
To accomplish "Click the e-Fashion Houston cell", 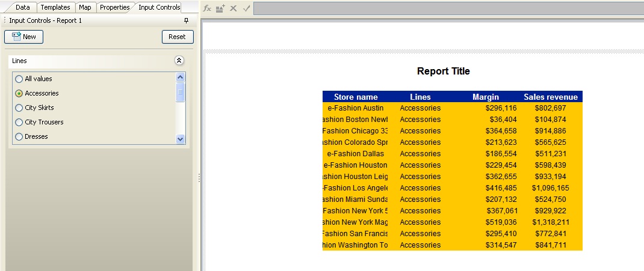I will click(356, 165).
